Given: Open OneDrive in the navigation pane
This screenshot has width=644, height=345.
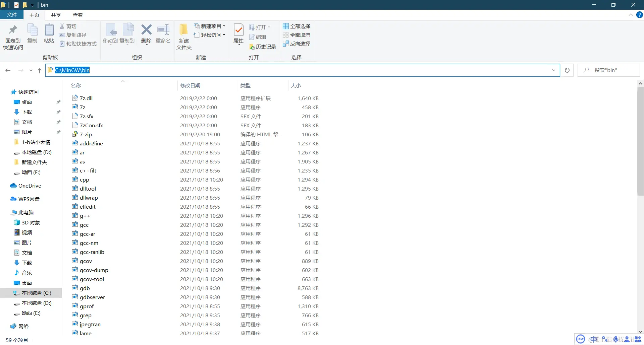Looking at the screenshot, I should click(x=26, y=186).
